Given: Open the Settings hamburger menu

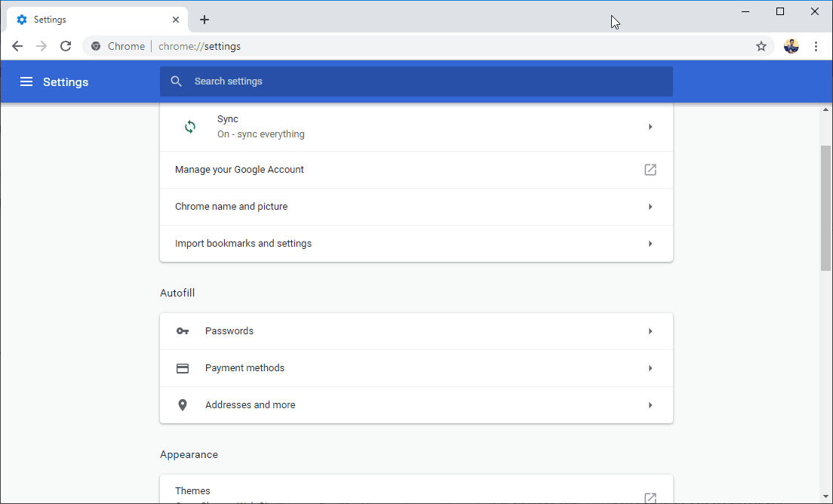Looking at the screenshot, I should click(x=26, y=81).
